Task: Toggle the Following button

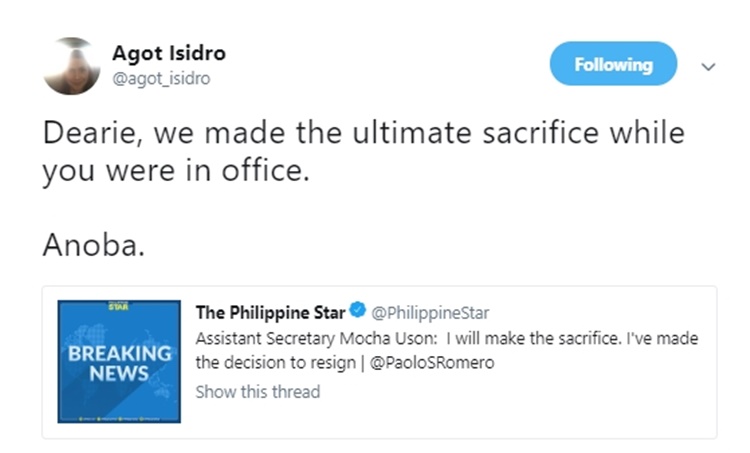Action: [x=613, y=64]
